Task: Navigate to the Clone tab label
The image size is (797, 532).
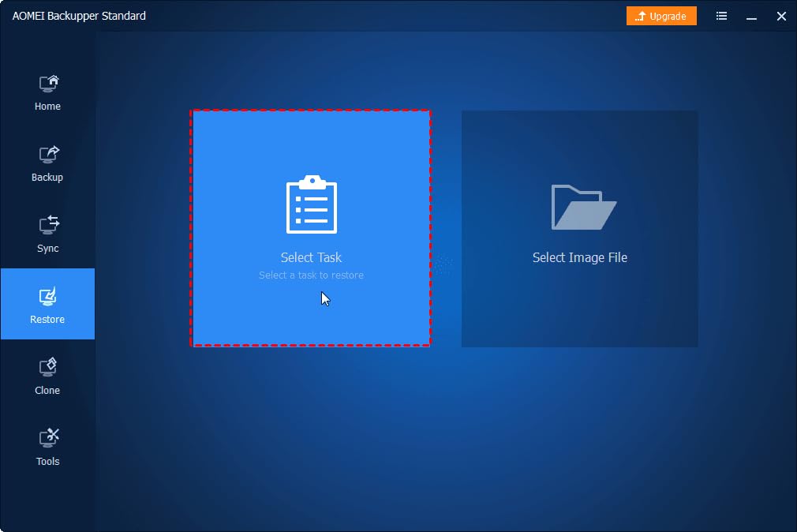Action: [47, 391]
